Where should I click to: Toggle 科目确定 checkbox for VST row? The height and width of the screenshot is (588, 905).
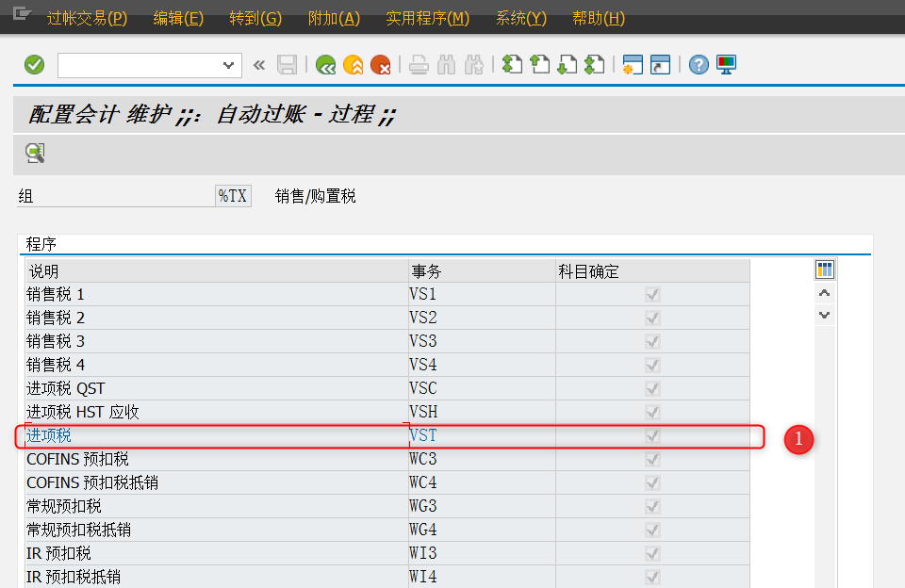[652, 435]
